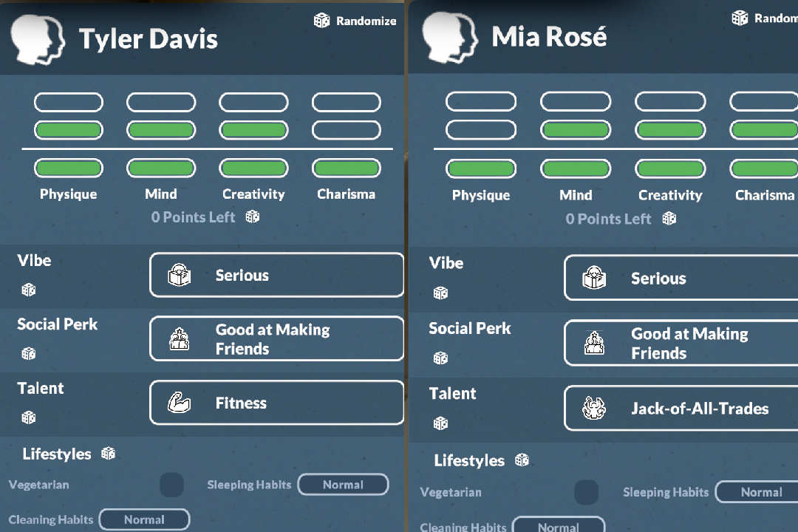This screenshot has height=532, width=798.
Task: Randomize Tyler Davis attribute points with dice
Action: tap(253, 217)
